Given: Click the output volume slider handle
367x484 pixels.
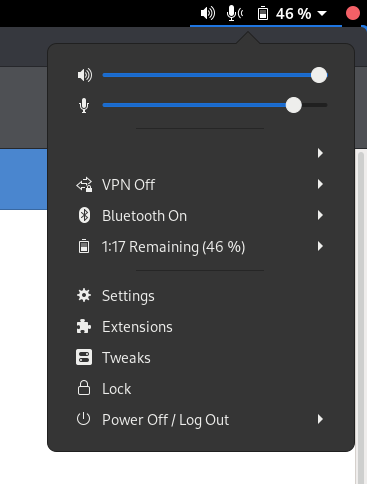Looking at the screenshot, I should (x=319, y=75).
